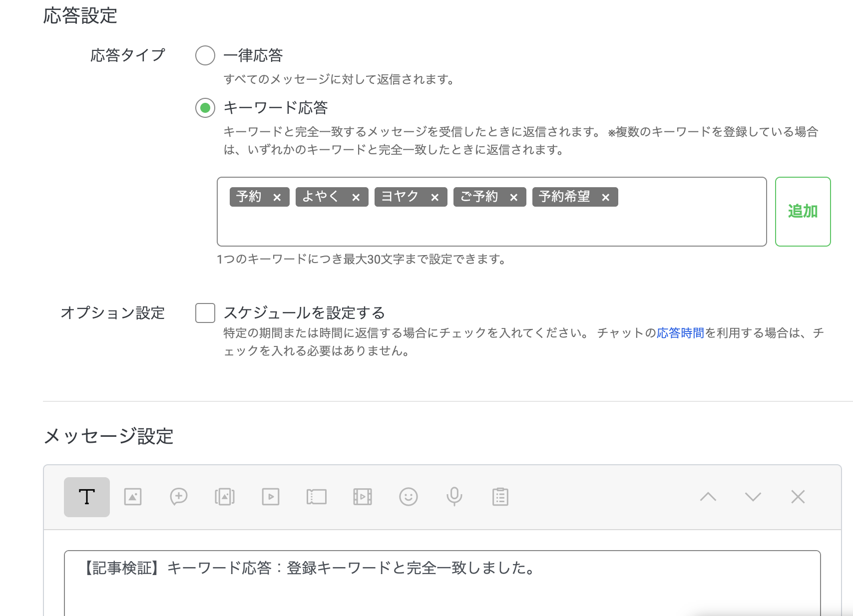Choose the card-type message icon
853x616 pixels.
coord(317,497)
